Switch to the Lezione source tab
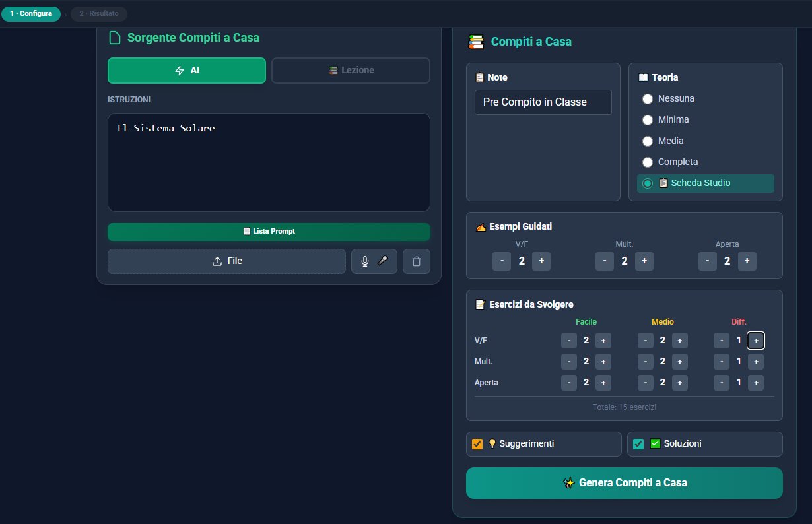Viewport: 812px width, 524px height. click(351, 71)
